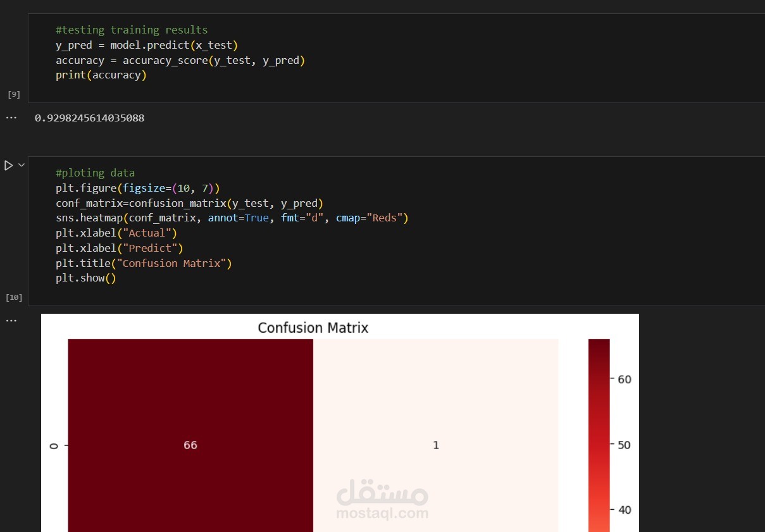Click y-axis label 0 on heatmap
Screen dimensions: 765x532
[x=54, y=446]
